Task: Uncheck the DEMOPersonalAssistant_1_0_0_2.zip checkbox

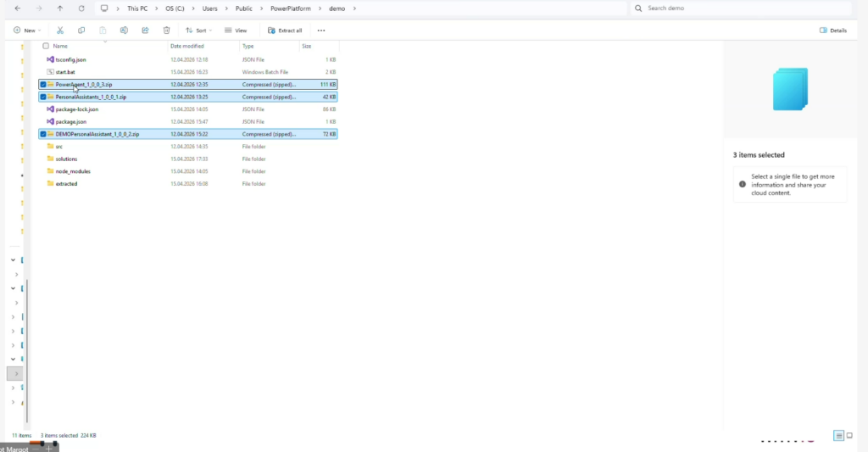Action: (43, 134)
